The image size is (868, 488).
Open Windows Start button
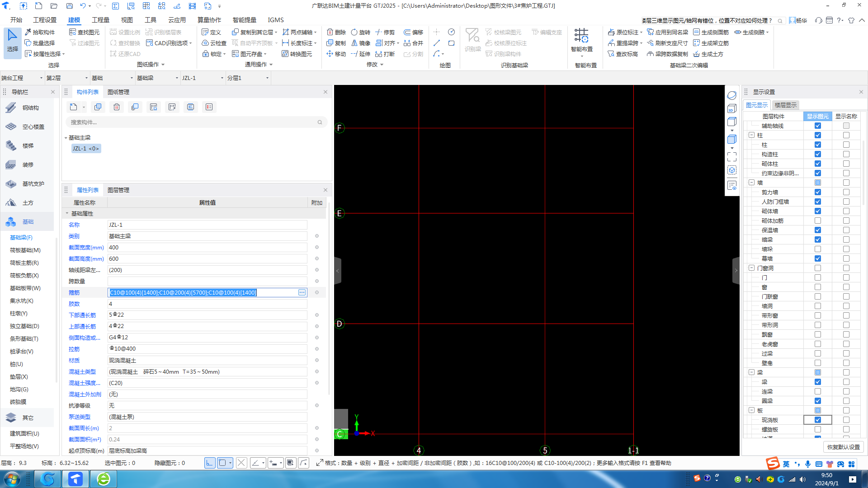click(12, 479)
